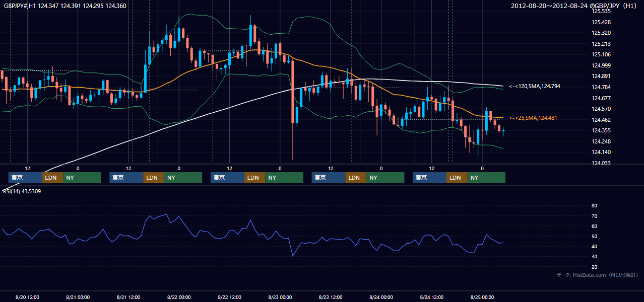
Task: Click the RSI 70 level label
Action: pos(594,216)
